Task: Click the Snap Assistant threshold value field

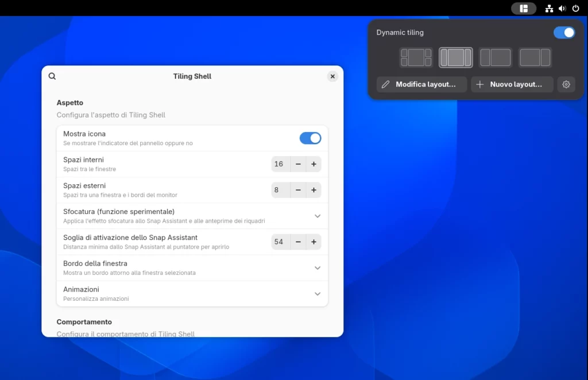Action: click(280, 242)
